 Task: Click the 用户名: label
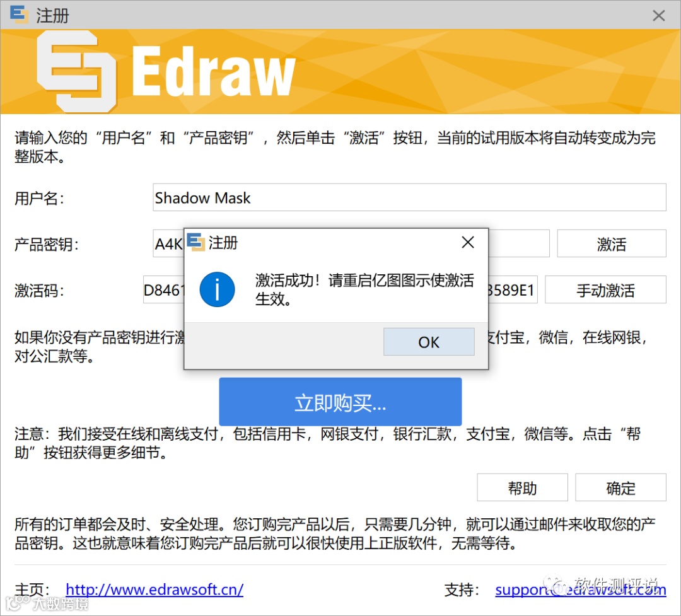tap(39, 199)
